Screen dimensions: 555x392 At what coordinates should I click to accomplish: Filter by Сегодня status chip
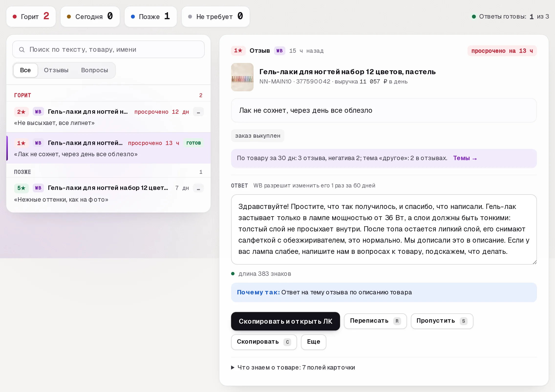click(90, 17)
